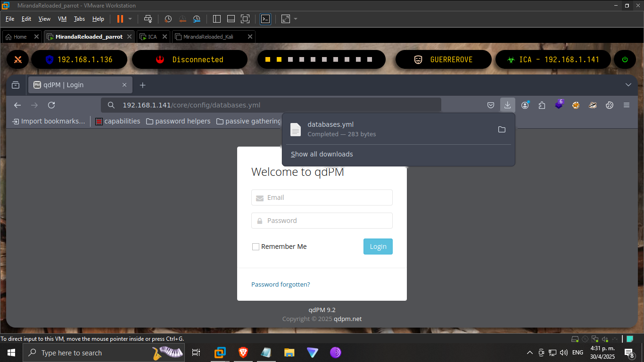Open the Firefox account icon
644x362 pixels.
[x=525, y=105]
